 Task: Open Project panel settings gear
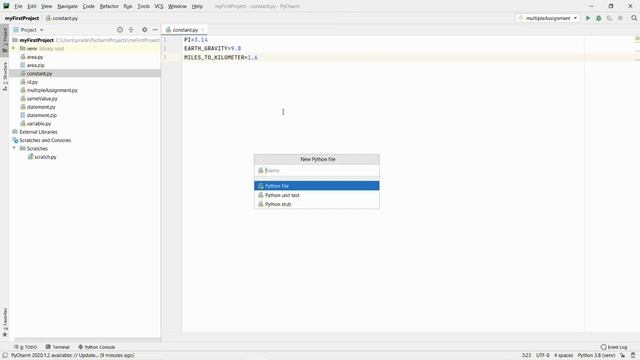[x=144, y=30]
